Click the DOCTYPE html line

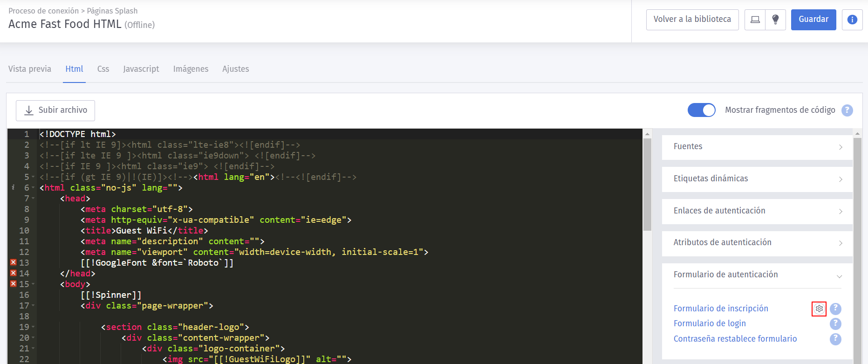coord(78,134)
